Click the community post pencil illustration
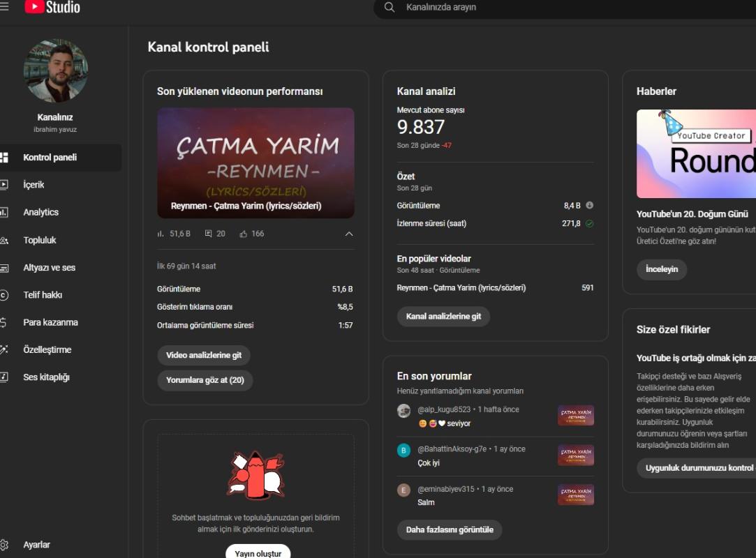756x558 pixels. [256, 474]
